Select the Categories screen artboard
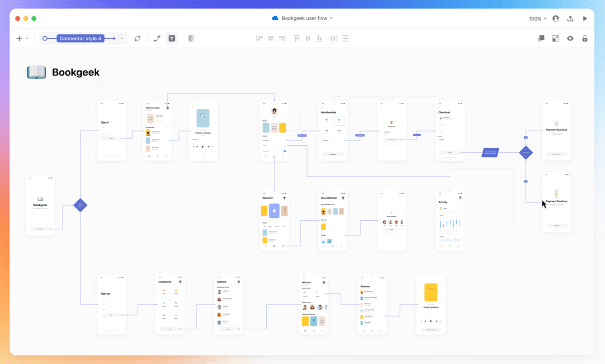The height and width of the screenshot is (364, 605). click(170, 305)
